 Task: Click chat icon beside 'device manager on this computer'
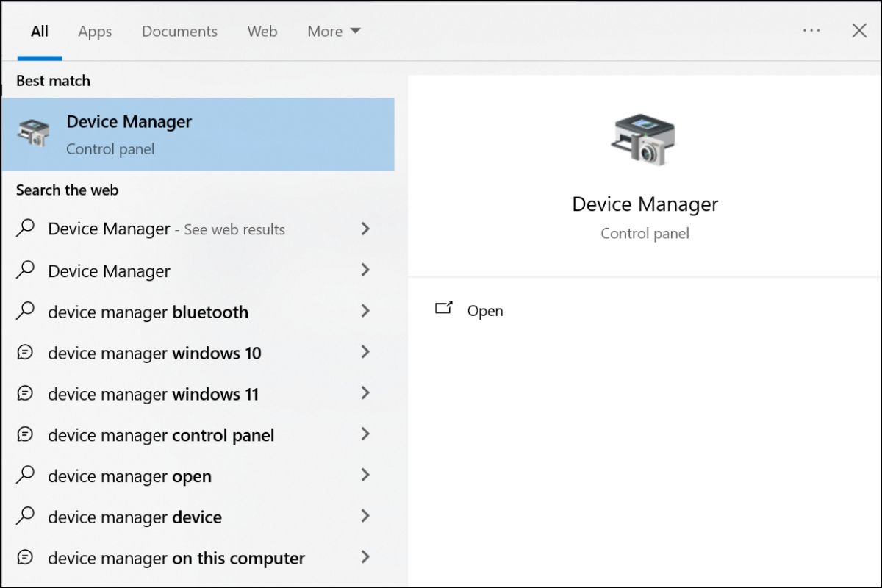point(25,558)
